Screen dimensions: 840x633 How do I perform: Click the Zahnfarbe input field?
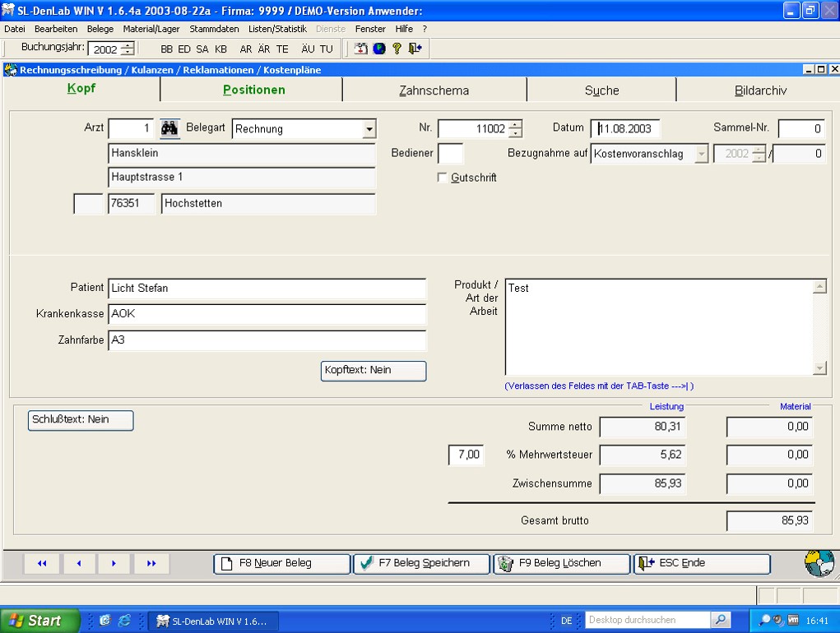pos(267,340)
